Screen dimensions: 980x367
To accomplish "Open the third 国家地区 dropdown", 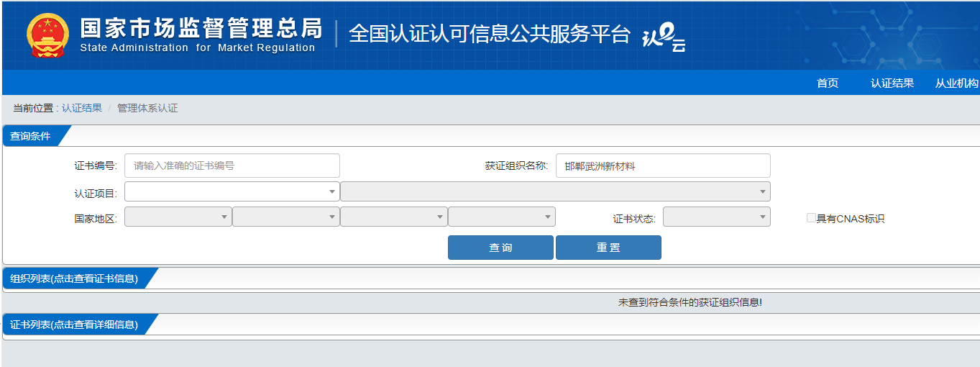I will [394, 217].
